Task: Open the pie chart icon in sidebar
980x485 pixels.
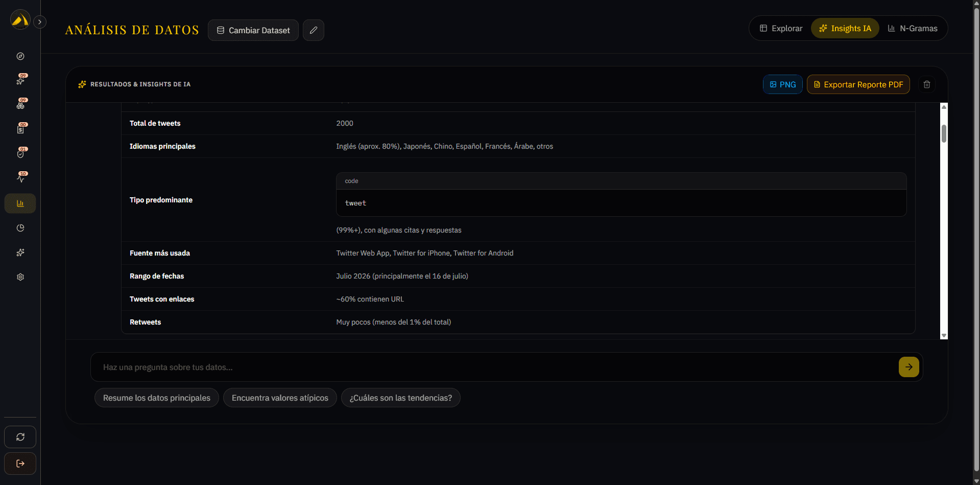Action: tap(20, 228)
